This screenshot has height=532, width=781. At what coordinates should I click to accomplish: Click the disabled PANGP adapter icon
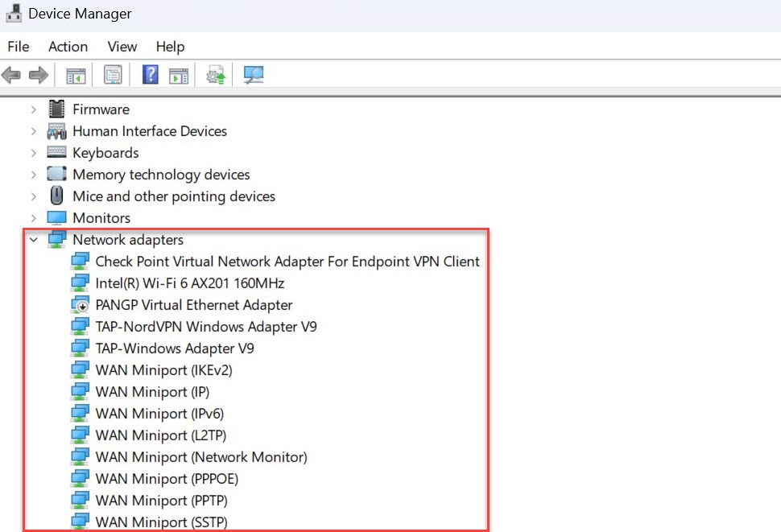click(x=80, y=304)
